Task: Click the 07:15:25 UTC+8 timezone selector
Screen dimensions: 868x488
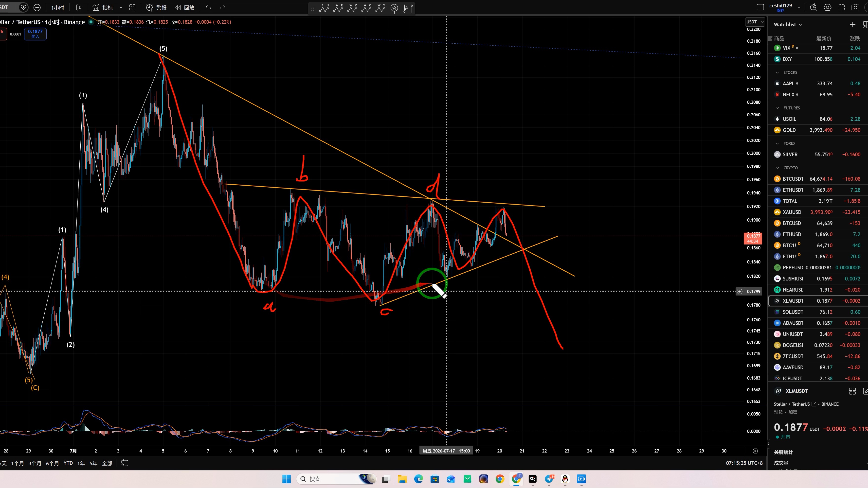Action: click(744, 463)
